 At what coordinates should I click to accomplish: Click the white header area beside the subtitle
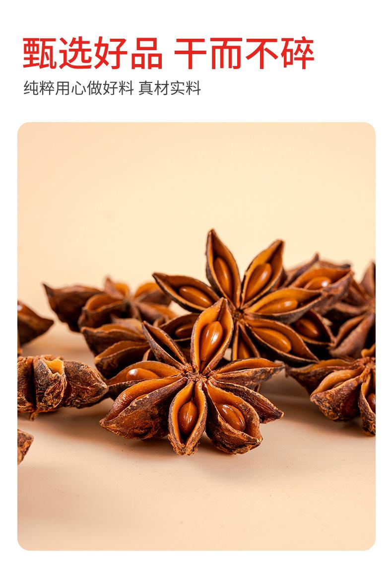click(293, 88)
